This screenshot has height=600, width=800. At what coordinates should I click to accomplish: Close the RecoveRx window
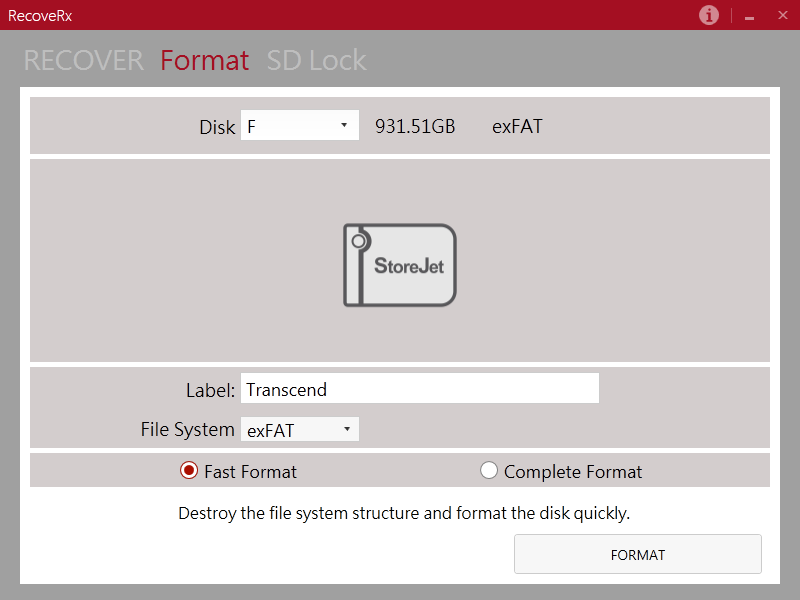(783, 15)
